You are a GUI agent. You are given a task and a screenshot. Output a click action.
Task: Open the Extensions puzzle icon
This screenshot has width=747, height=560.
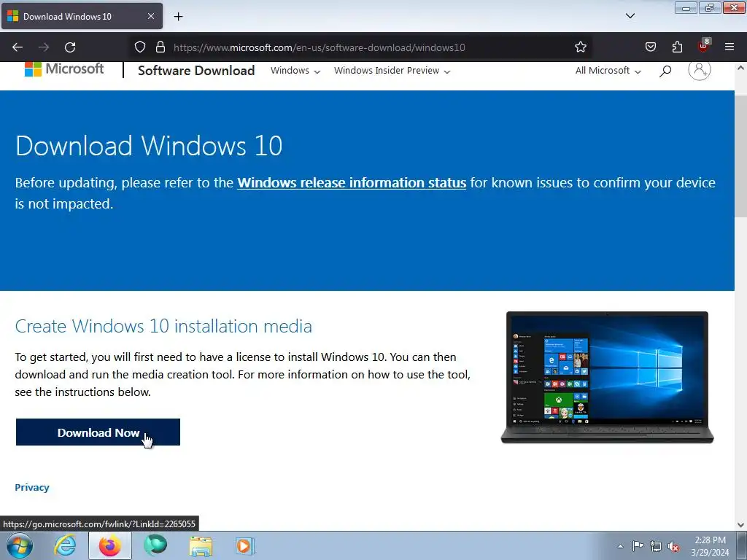click(x=677, y=47)
